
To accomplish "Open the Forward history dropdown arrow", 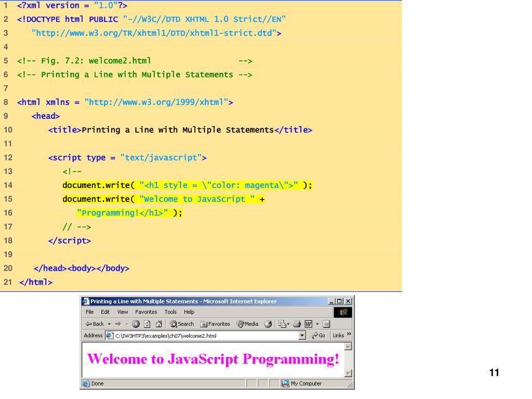I will [x=127, y=324].
